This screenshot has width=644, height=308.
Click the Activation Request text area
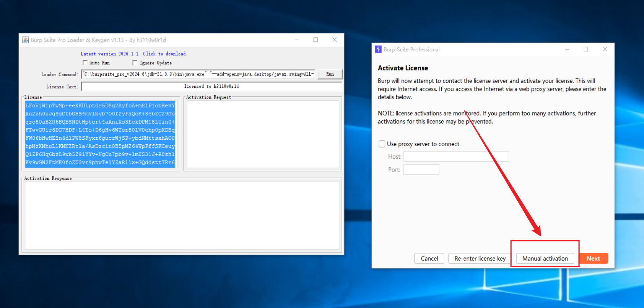[x=263, y=134]
